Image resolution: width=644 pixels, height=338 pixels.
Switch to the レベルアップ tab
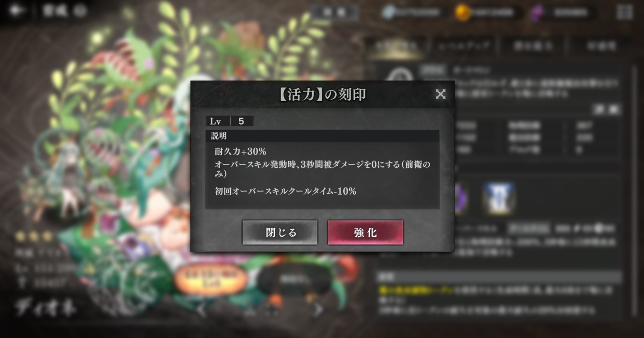(x=465, y=46)
